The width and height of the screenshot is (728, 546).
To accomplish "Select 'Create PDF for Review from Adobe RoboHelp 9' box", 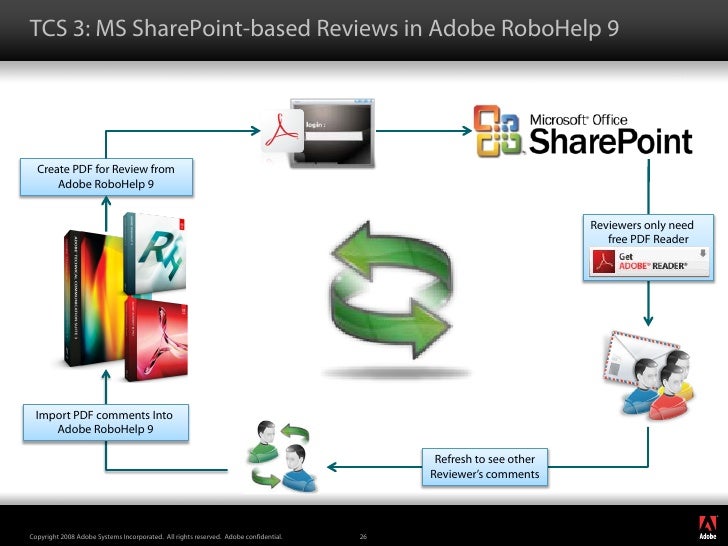I will (x=106, y=176).
